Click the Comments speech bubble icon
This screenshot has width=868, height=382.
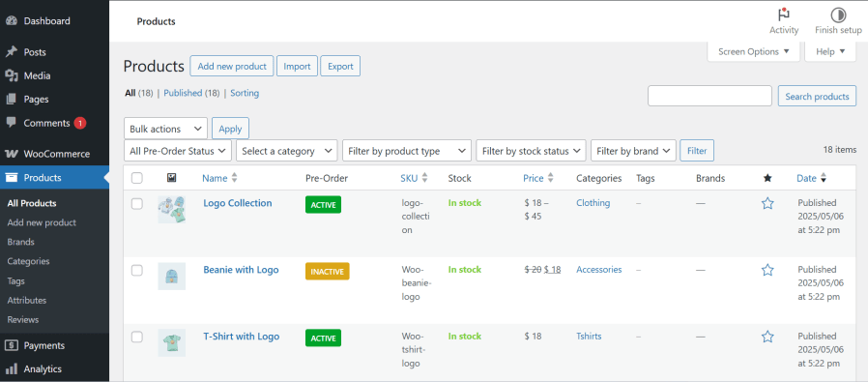(11, 123)
